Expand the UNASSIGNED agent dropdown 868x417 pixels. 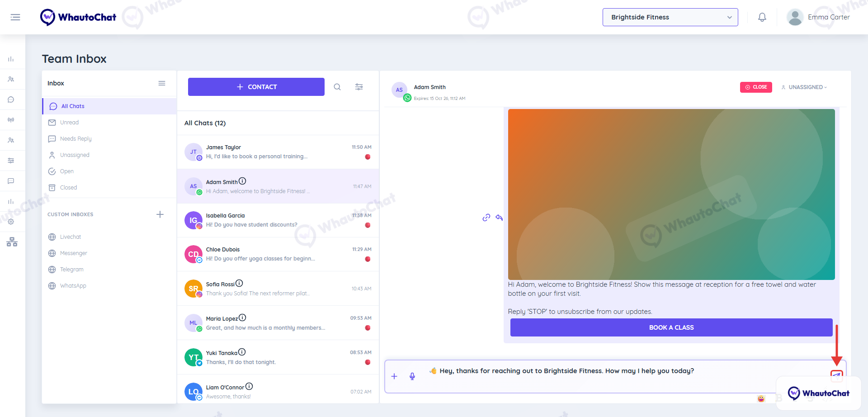click(x=804, y=87)
